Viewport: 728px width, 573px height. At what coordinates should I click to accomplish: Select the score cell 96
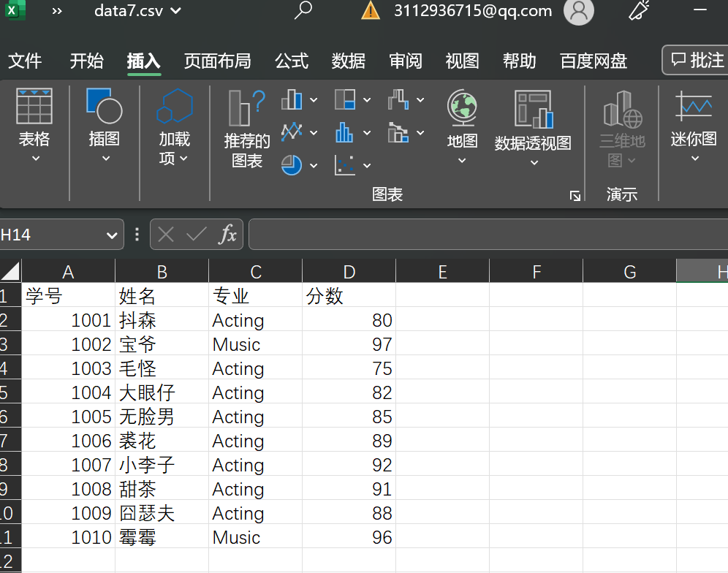click(x=349, y=536)
